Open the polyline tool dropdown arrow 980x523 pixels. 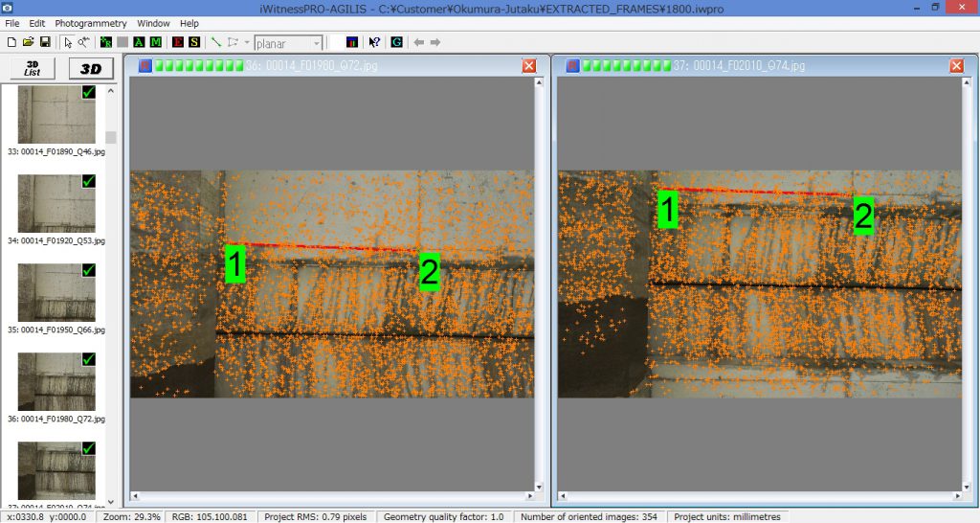point(247,42)
